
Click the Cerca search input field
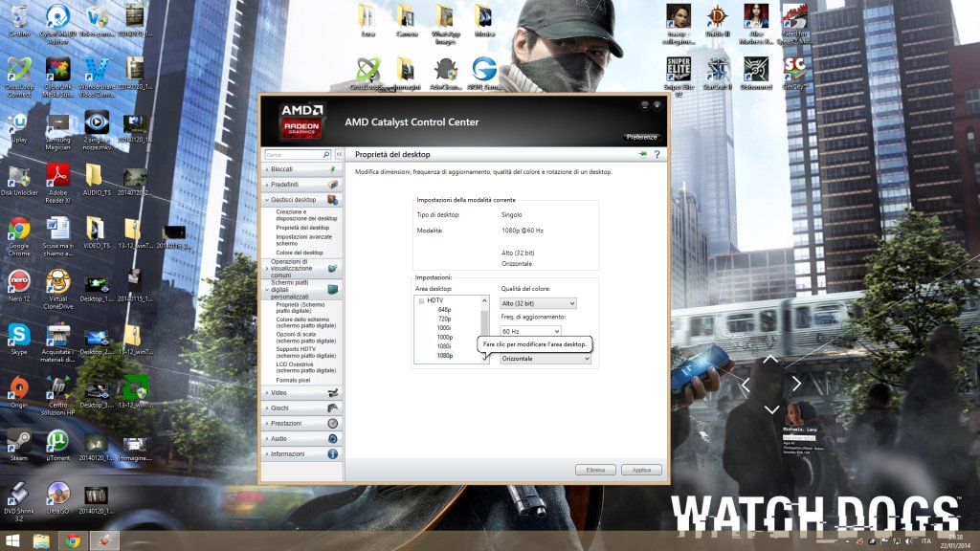pos(294,154)
